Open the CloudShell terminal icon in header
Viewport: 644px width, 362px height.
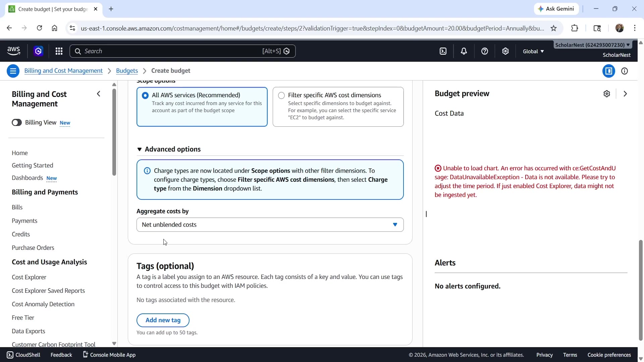pyautogui.click(x=443, y=51)
